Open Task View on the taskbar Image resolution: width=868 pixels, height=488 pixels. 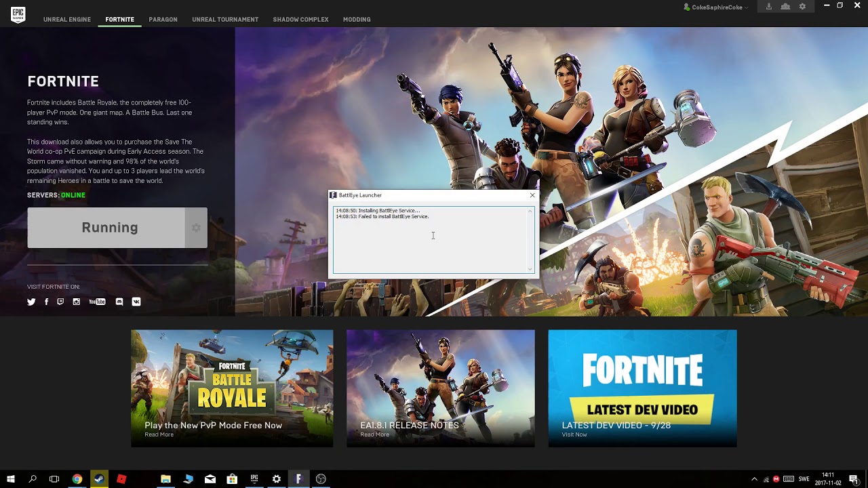point(54,479)
